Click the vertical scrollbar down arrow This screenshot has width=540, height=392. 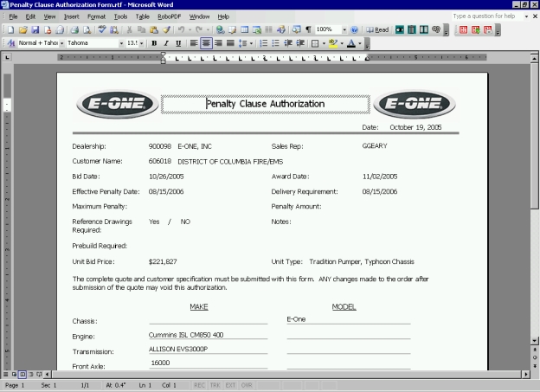click(535, 341)
